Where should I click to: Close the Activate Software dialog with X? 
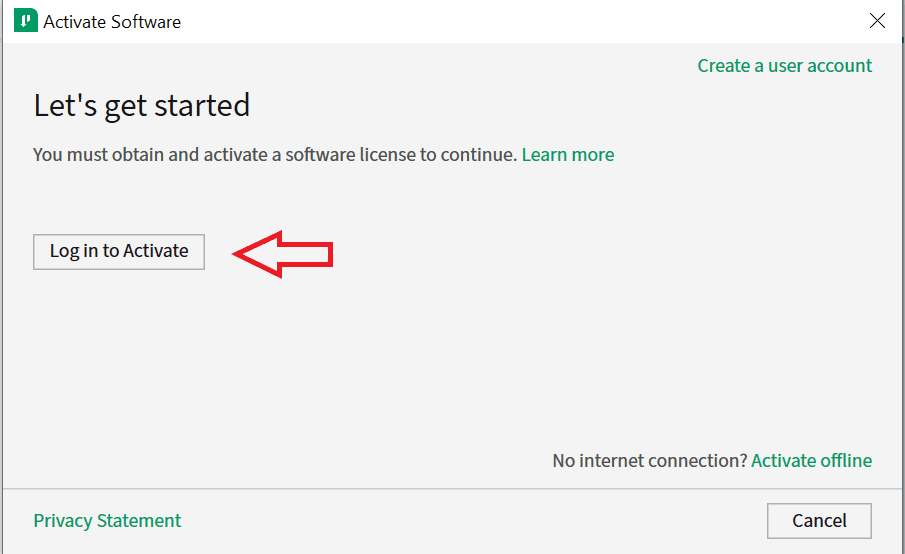[877, 21]
